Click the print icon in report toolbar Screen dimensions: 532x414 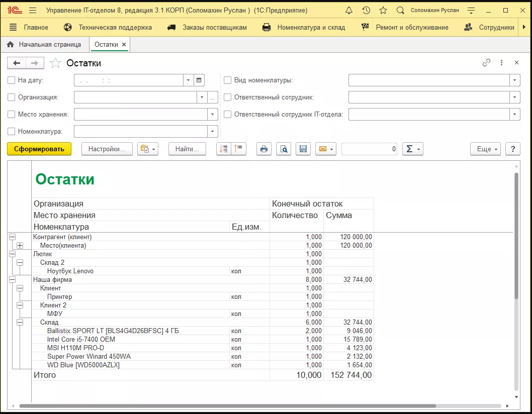[x=264, y=149]
